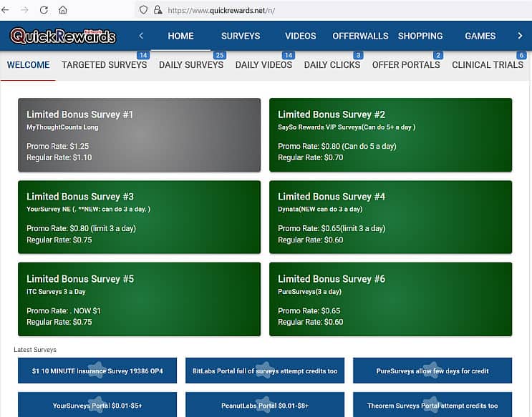Switch to DAILY CLICKS tab
Image resolution: width=532 pixels, height=417 pixels.
coord(332,65)
